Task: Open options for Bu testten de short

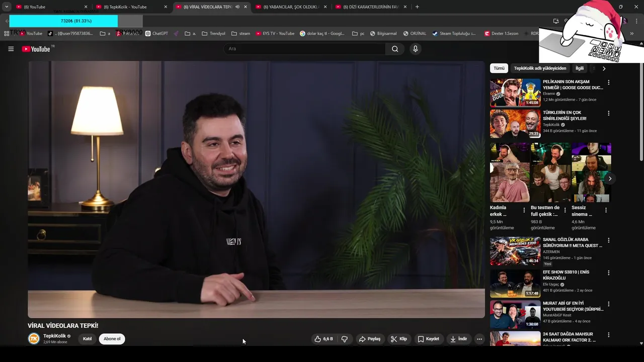Action: (x=565, y=210)
